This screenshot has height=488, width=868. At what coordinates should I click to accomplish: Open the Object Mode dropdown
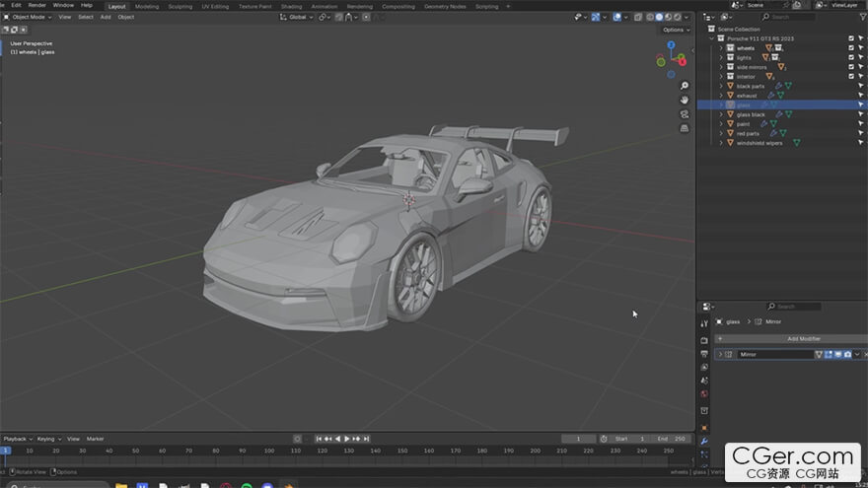click(28, 17)
